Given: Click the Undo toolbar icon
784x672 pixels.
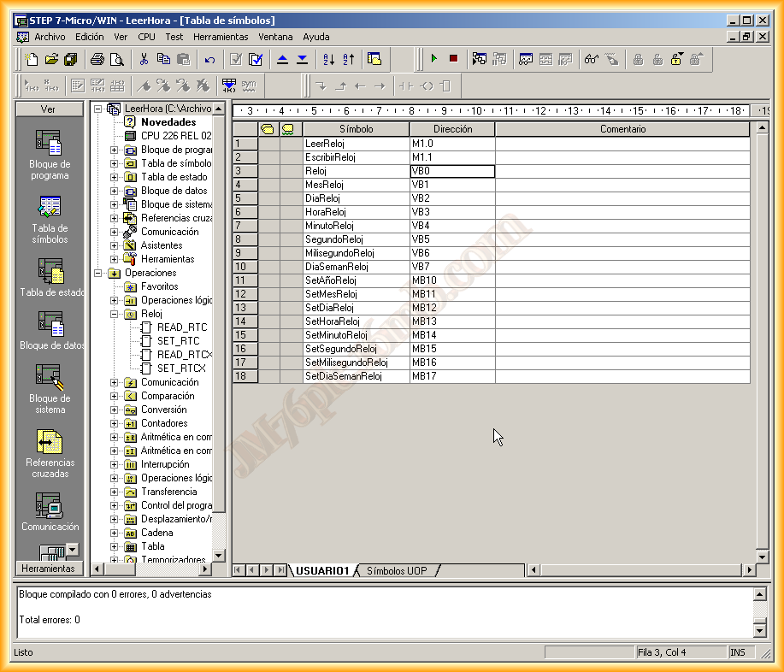Looking at the screenshot, I should click(x=209, y=59).
